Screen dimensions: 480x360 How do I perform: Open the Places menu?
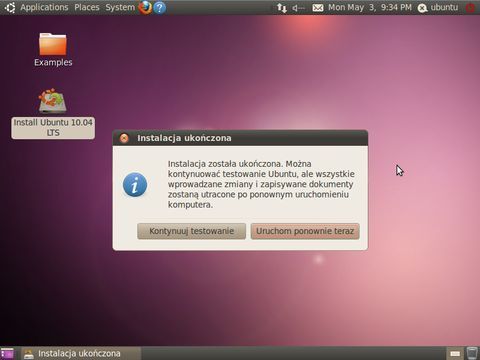coord(87,7)
